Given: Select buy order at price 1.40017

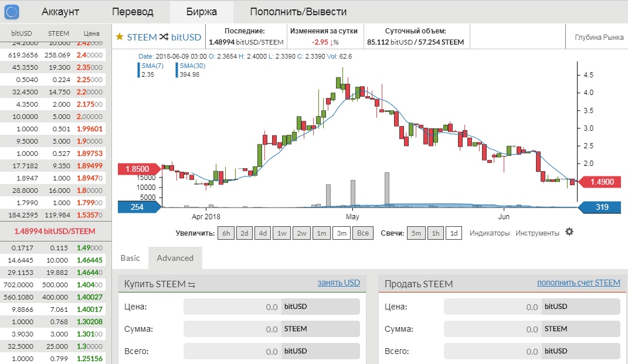Looking at the screenshot, I should (x=53, y=309).
